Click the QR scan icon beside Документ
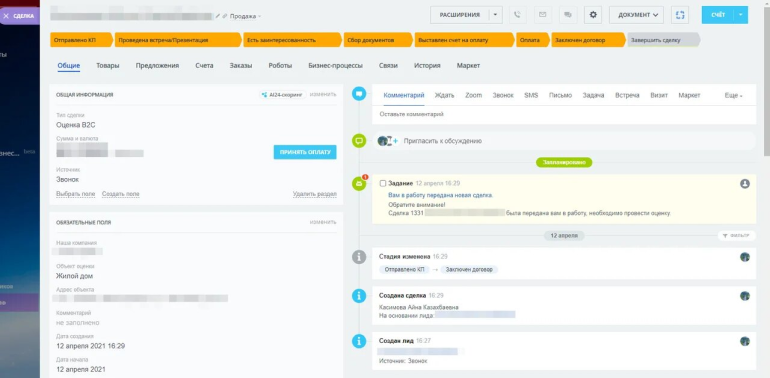The height and width of the screenshot is (378, 770). tap(680, 15)
